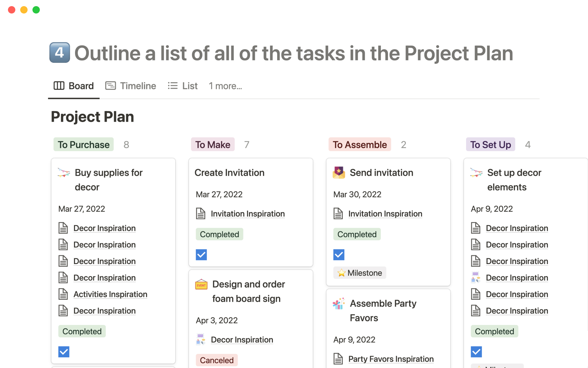Uncheck the Create Invitation checkbox

click(x=201, y=255)
